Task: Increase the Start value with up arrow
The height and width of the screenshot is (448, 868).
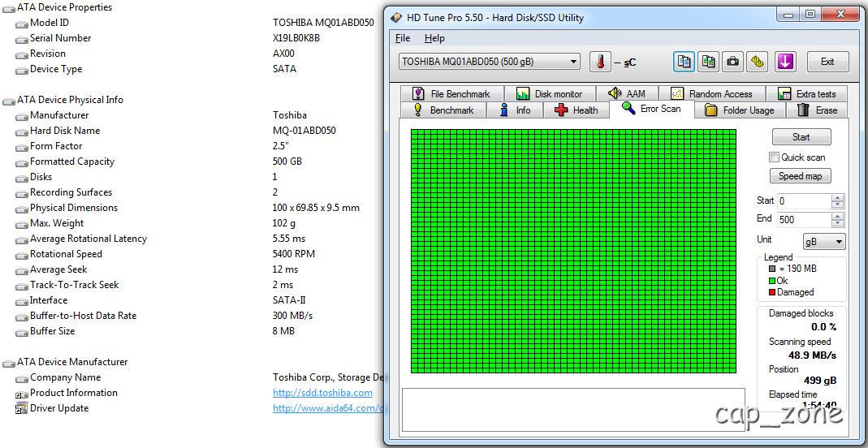Action: click(838, 197)
